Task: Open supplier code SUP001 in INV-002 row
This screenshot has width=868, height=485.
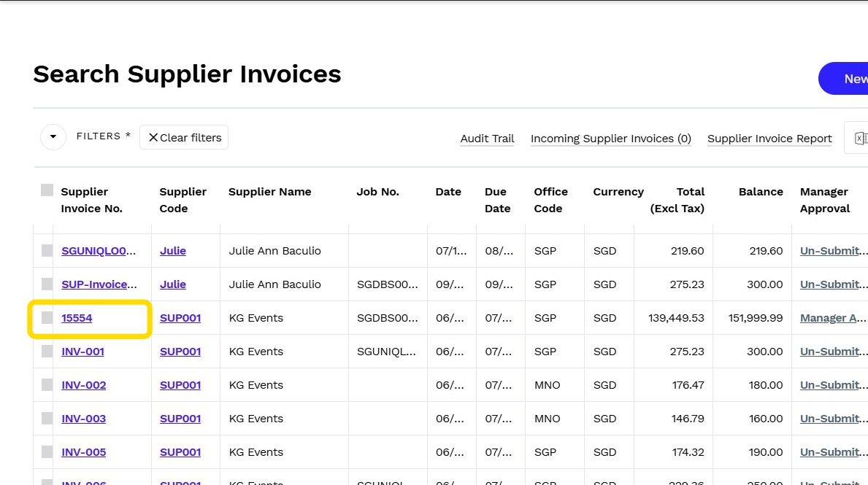Action: coord(180,385)
